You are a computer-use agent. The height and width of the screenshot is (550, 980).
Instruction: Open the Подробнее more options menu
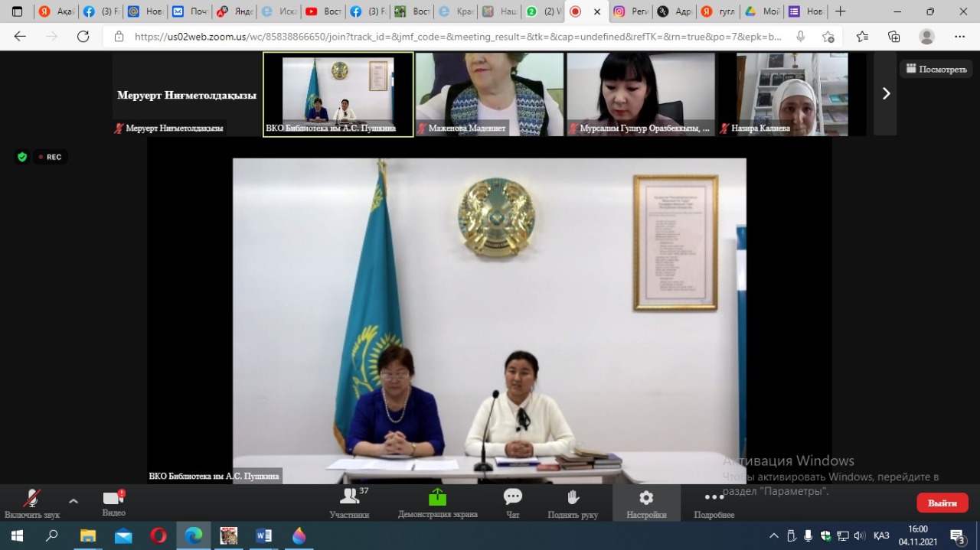coord(714,503)
